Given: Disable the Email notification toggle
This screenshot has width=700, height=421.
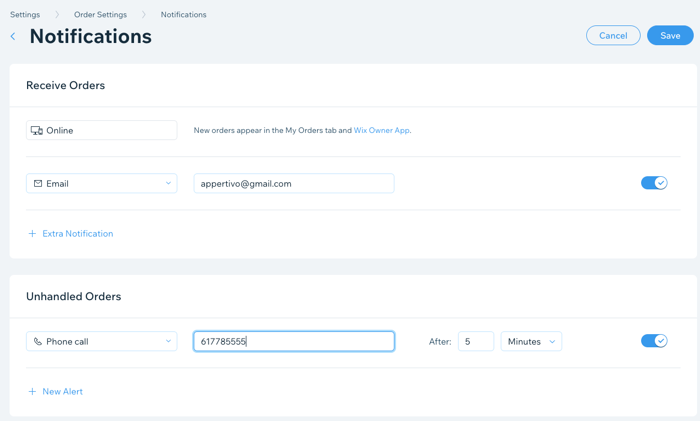Looking at the screenshot, I should (654, 183).
